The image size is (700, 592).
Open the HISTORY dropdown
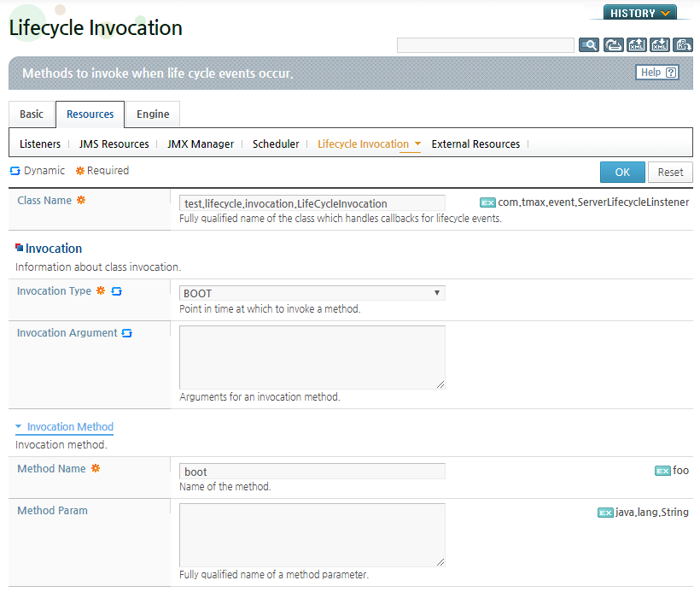click(639, 13)
